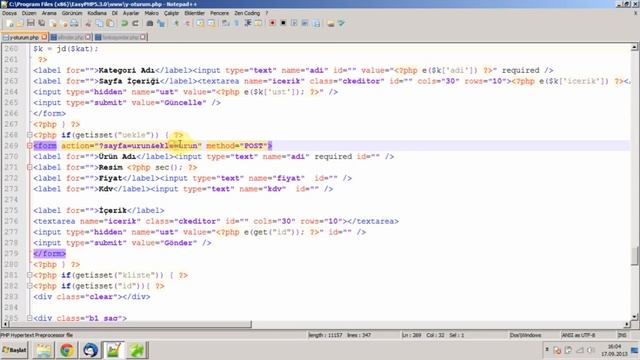Click the vertical scrollbar thumb
This screenshot has width=640, height=360.
(x=634, y=256)
